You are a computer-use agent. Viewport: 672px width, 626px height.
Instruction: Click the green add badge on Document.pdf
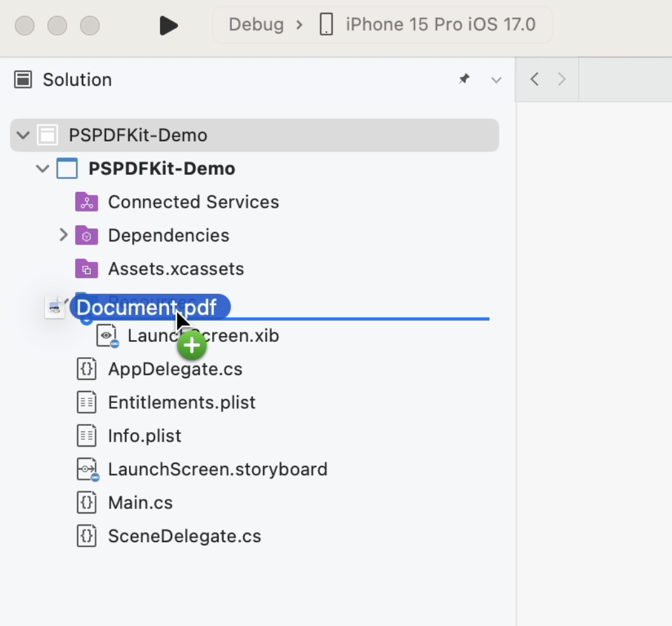click(192, 345)
